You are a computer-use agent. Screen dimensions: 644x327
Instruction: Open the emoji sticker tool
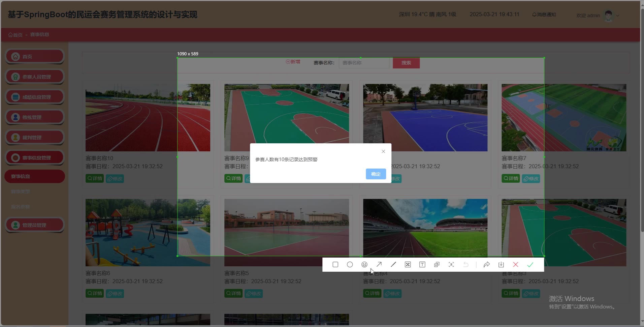[x=364, y=265]
